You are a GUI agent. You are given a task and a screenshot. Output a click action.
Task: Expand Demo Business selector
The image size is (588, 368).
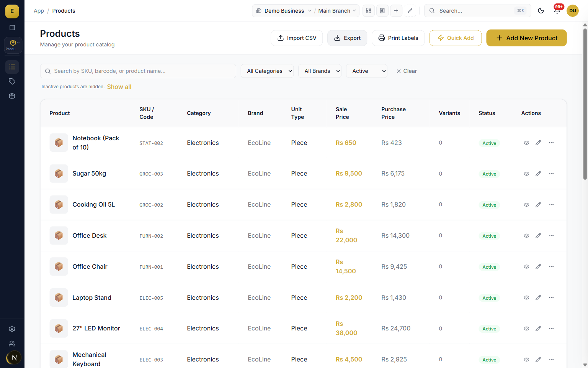point(284,11)
